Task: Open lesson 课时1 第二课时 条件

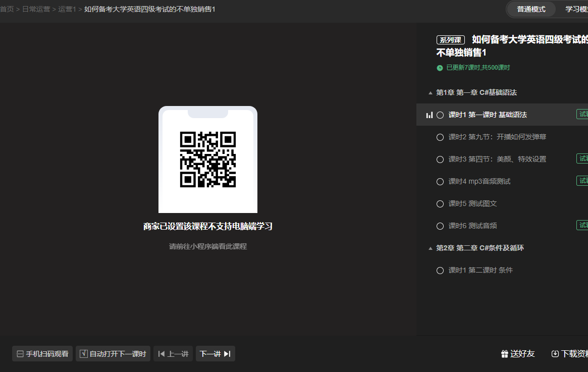Action: click(x=480, y=270)
